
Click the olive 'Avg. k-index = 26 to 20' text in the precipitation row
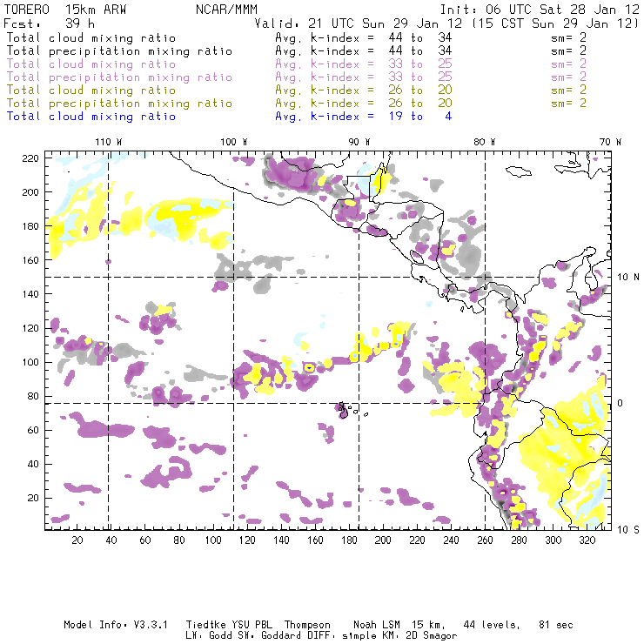pos(364,103)
